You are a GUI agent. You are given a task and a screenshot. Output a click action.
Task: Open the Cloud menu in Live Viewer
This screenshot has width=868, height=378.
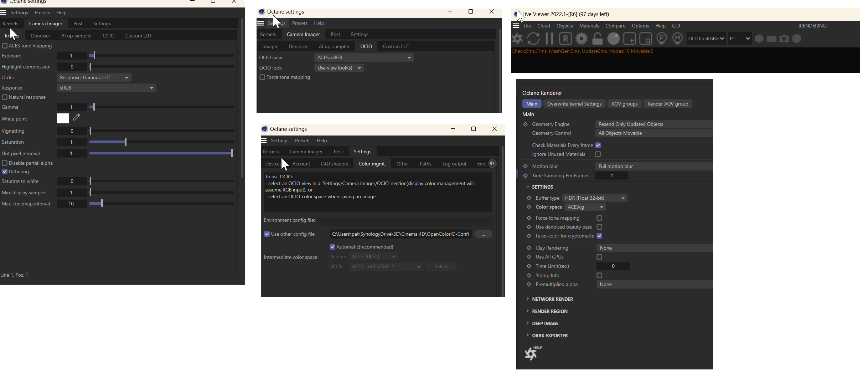click(544, 26)
